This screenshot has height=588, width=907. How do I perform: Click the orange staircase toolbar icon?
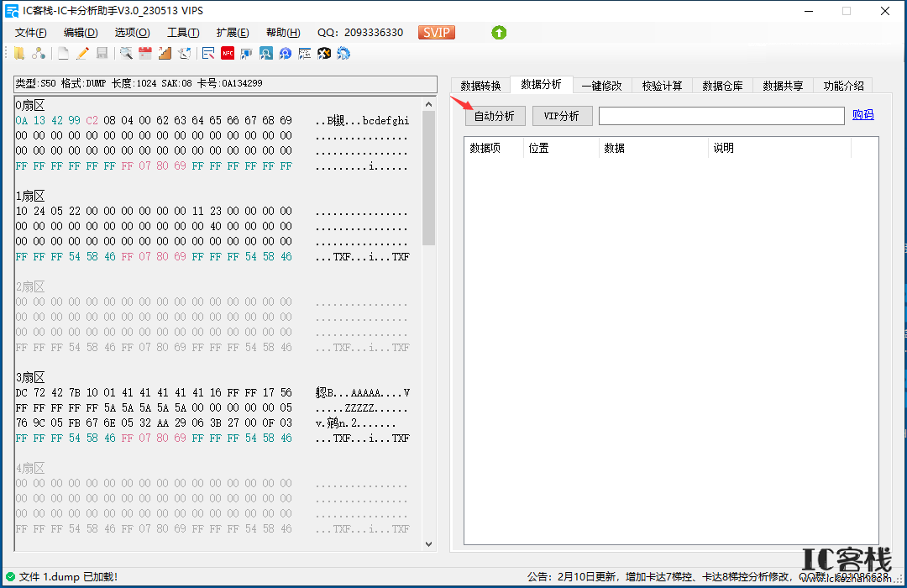[x=165, y=53]
